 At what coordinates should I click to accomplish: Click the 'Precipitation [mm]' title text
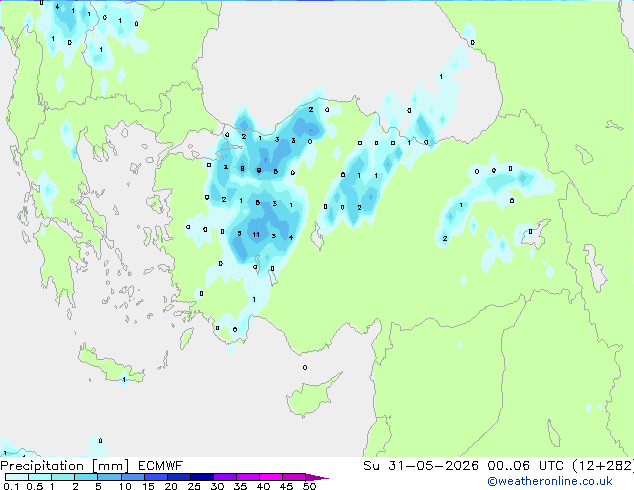click(65, 466)
